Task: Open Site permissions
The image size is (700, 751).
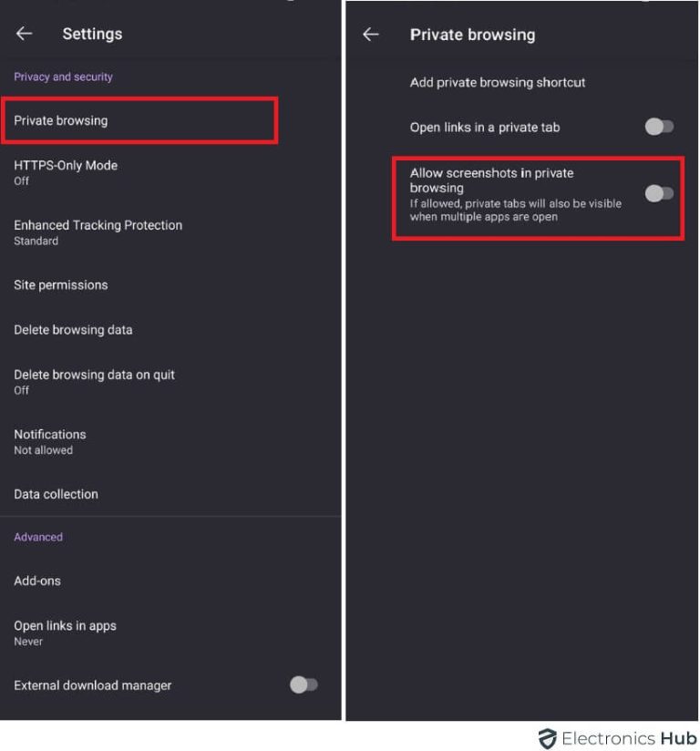Action: pyautogui.click(x=60, y=284)
